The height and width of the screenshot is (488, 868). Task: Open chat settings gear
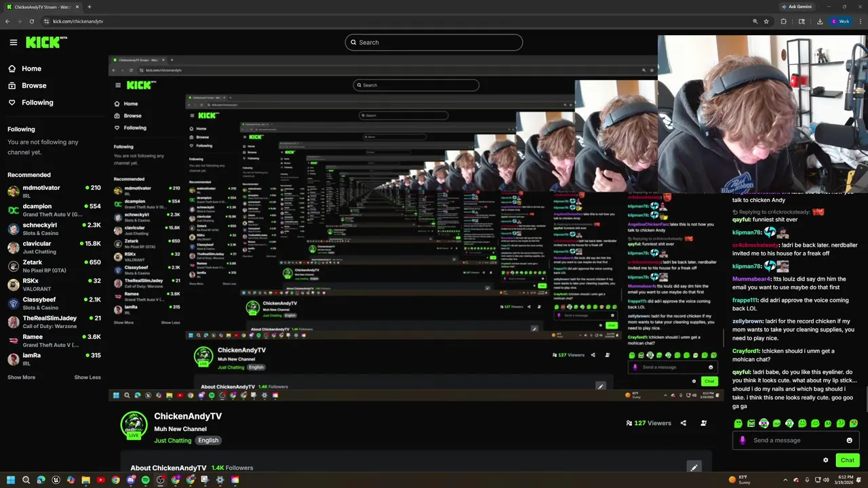pyautogui.click(x=825, y=460)
